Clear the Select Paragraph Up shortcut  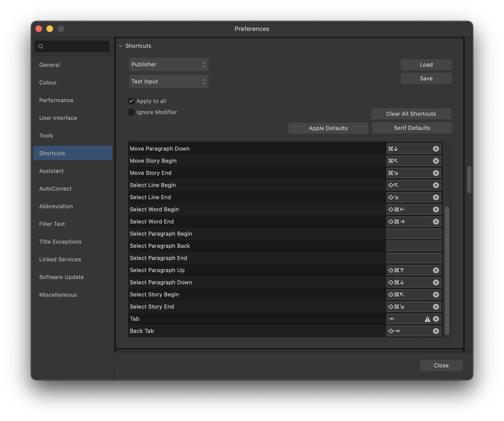(x=436, y=270)
